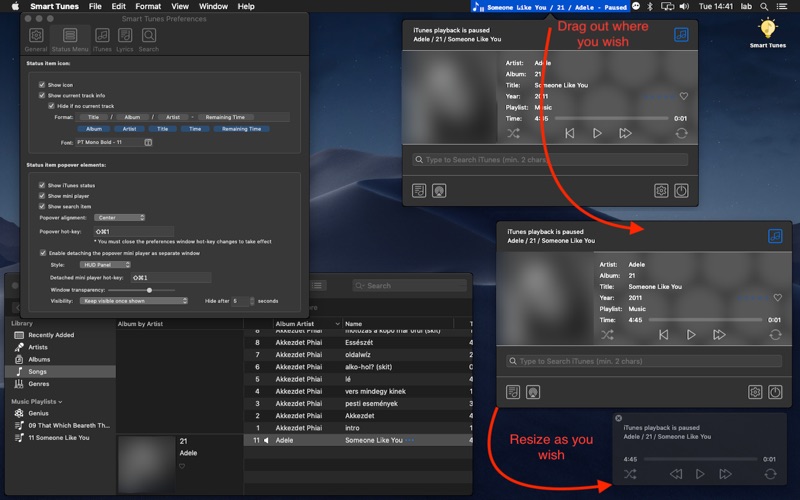Click the progress bar in small resized mini player

(x=700, y=459)
